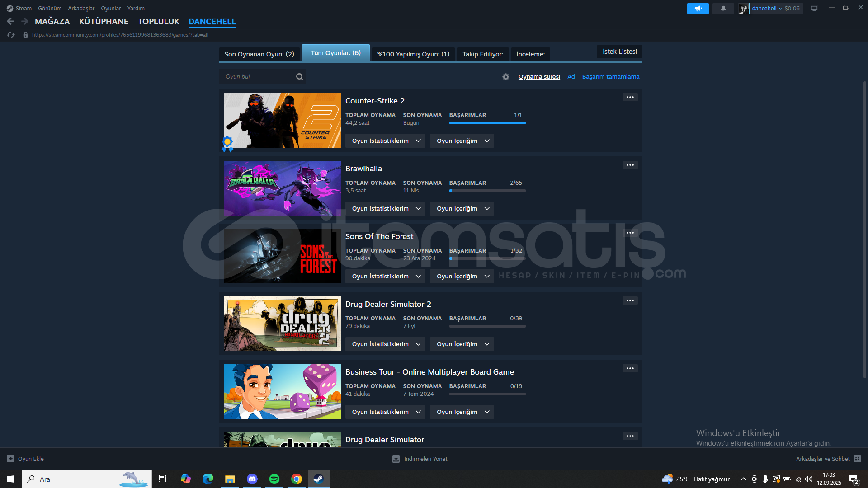Open the Takip Ediliyor tab
This screenshot has width=868, height=488.
pyautogui.click(x=483, y=54)
